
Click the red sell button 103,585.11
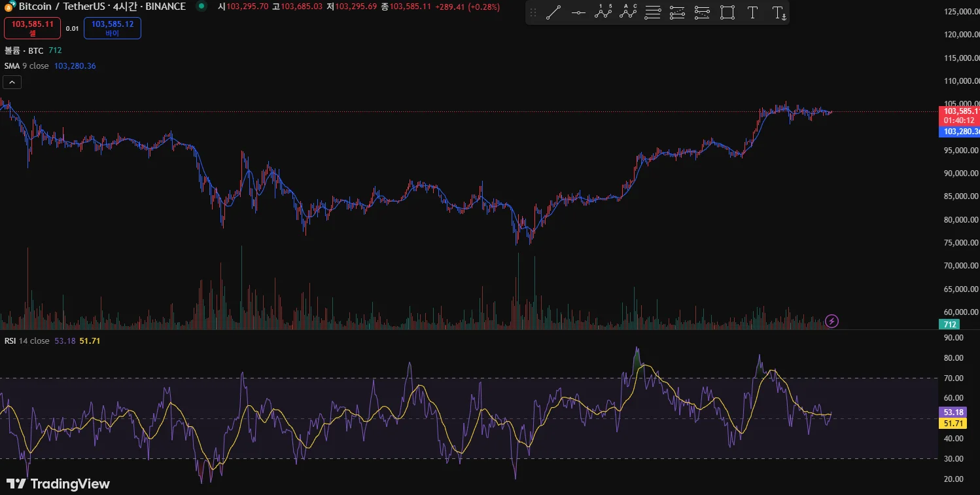point(33,28)
